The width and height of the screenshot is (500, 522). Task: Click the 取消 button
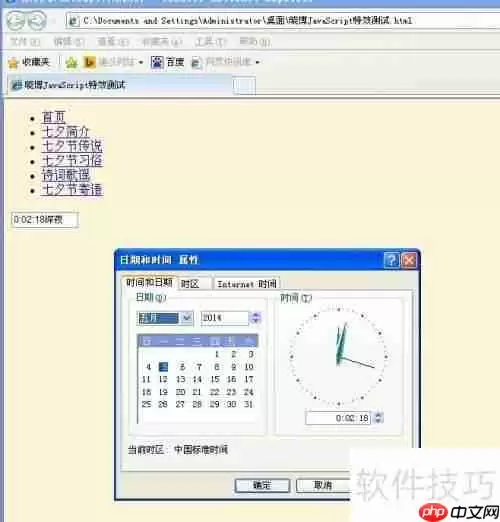click(x=323, y=485)
